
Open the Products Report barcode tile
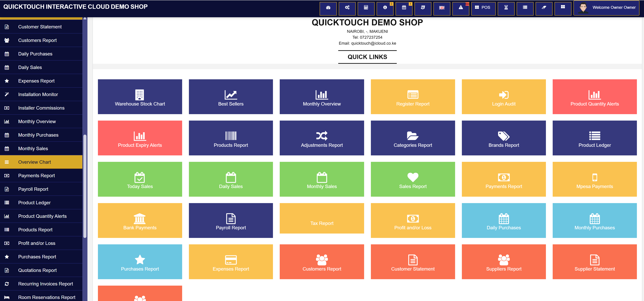[231, 138]
